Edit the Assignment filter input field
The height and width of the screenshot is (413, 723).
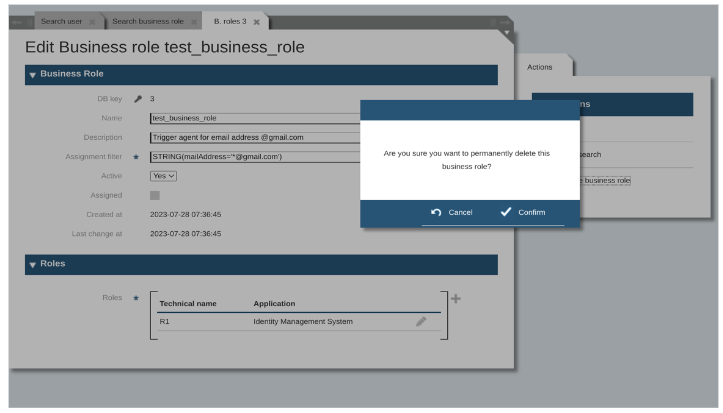255,157
